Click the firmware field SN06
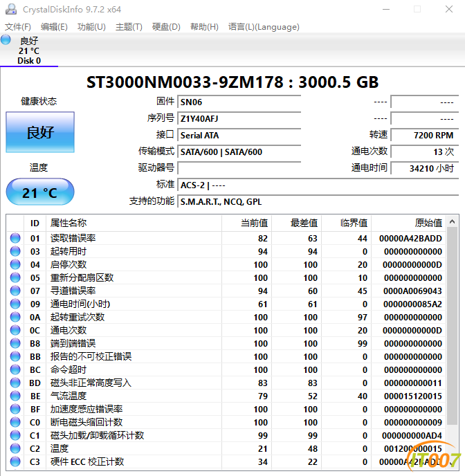465x476 pixels. point(239,102)
